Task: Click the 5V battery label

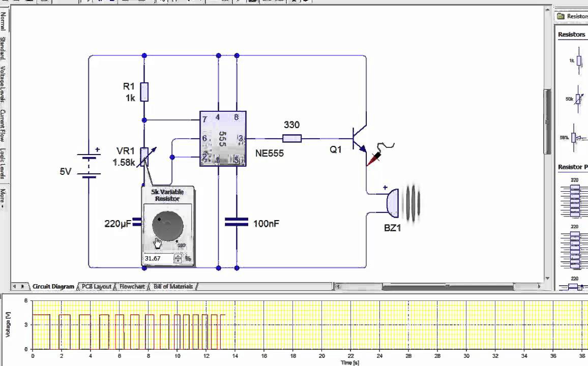Action: [x=65, y=172]
